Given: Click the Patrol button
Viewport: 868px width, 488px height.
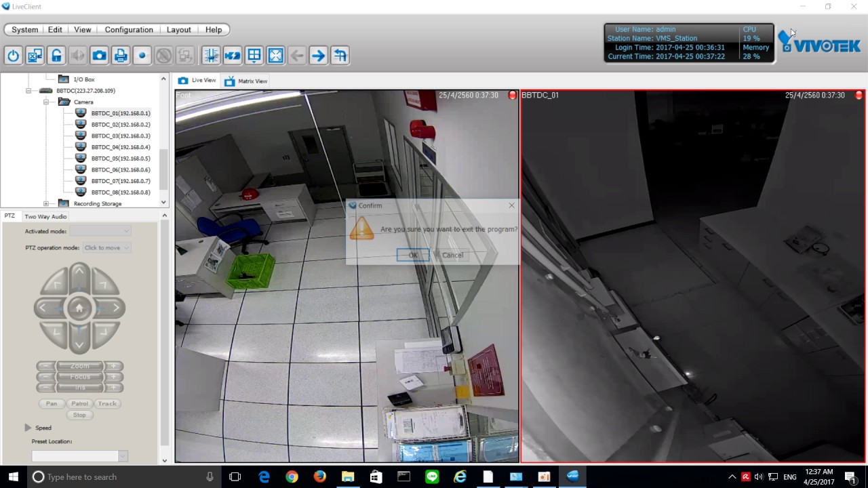Looking at the screenshot, I should coord(79,404).
